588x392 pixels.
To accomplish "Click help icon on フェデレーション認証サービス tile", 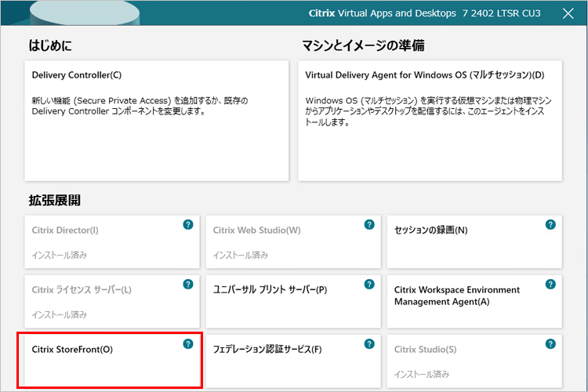I will (369, 344).
